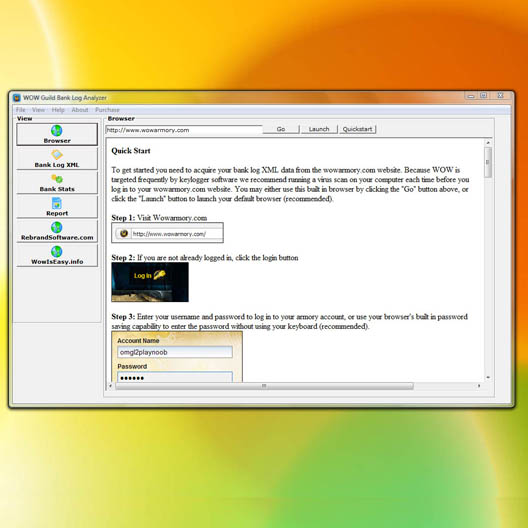Click the Log In image in Step 2
Viewport: 528px width, 528px height.
coord(150,282)
